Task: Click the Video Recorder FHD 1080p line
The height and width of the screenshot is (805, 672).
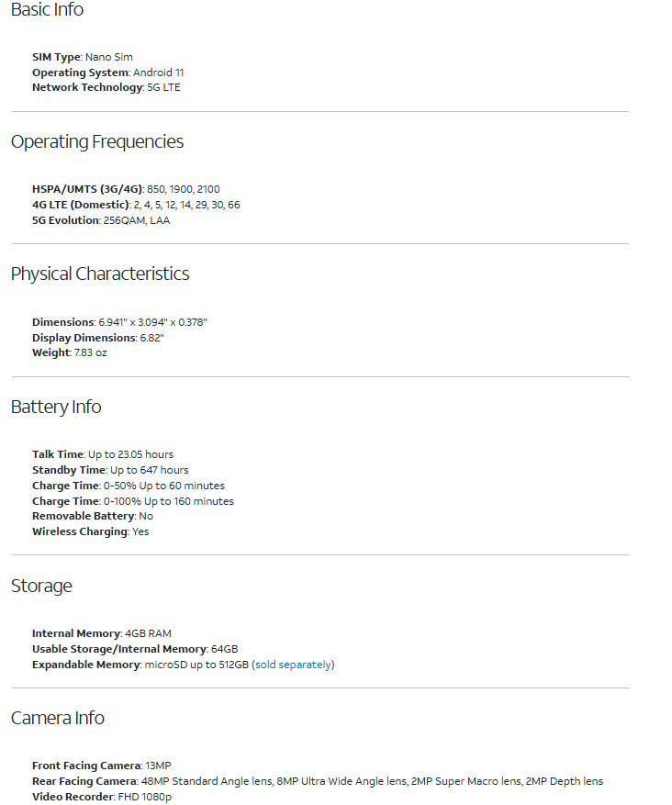Action: tap(102, 797)
